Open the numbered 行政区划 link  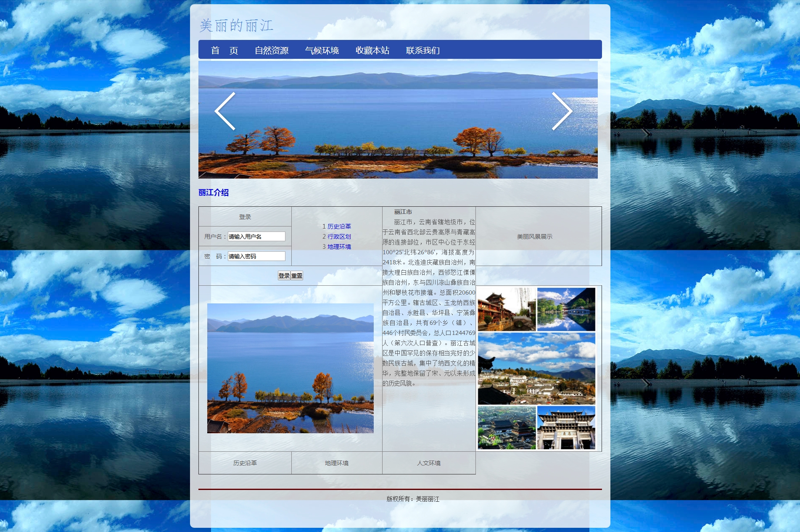[339, 237]
